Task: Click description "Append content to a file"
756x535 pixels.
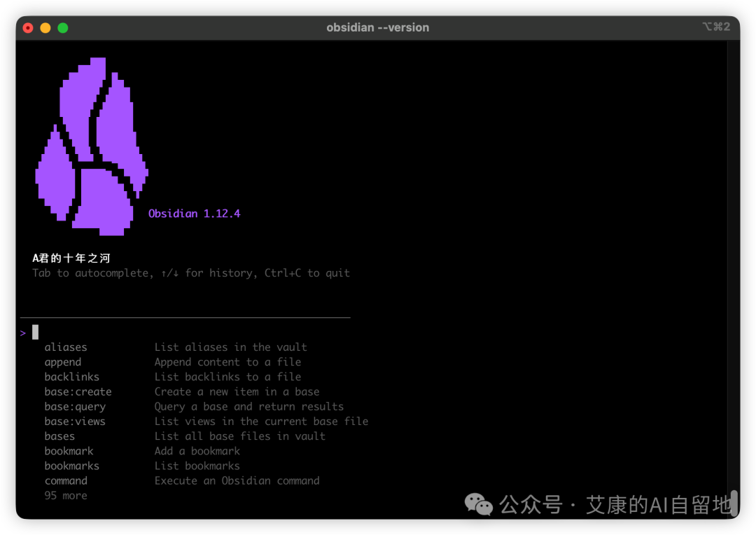Action: [227, 362]
